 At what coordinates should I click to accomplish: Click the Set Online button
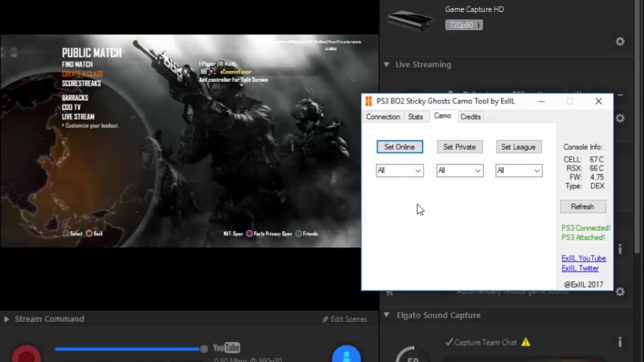point(399,147)
